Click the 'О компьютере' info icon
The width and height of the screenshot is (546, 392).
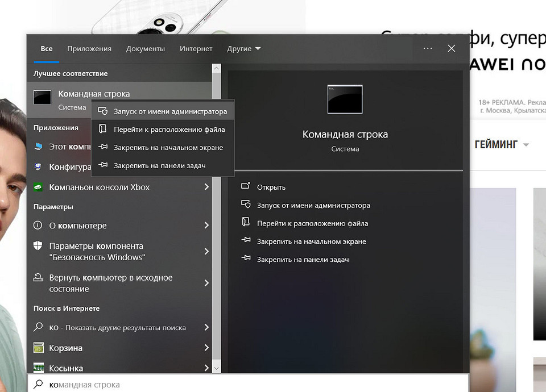[38, 226]
